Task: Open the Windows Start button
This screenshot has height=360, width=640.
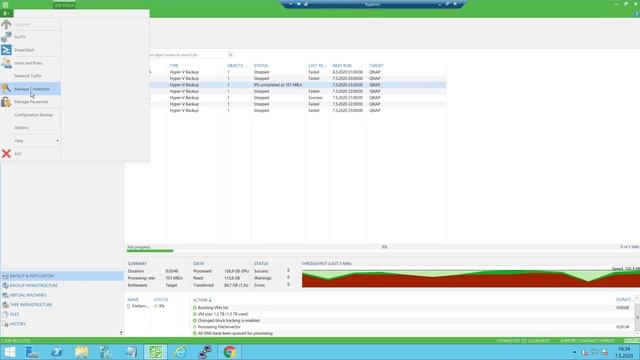Action: [x=9, y=352]
